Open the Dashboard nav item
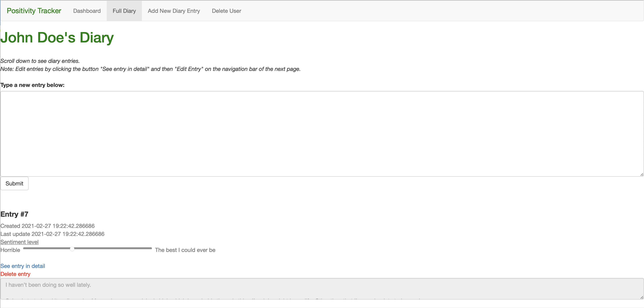This screenshot has height=308, width=644. pos(87,11)
